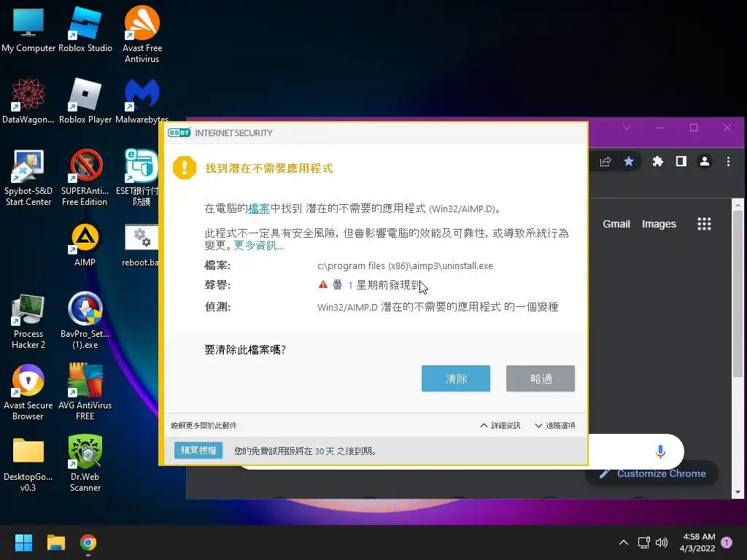Show hidden system tray icons
The height and width of the screenshot is (560, 747).
pos(623,542)
